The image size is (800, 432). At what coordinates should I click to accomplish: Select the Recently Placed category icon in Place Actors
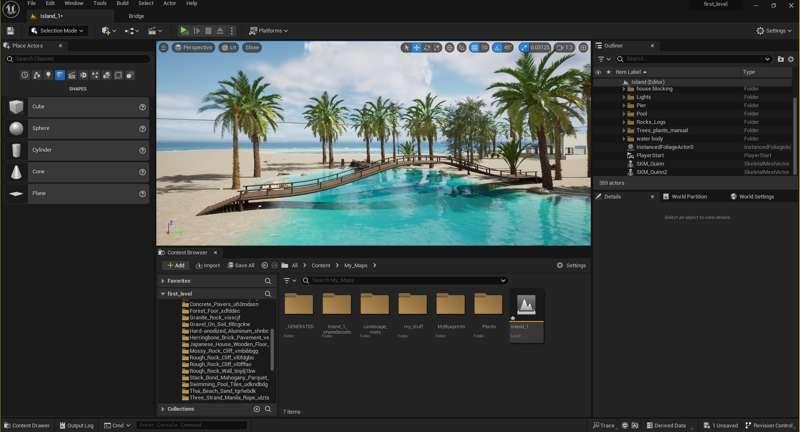pos(25,75)
